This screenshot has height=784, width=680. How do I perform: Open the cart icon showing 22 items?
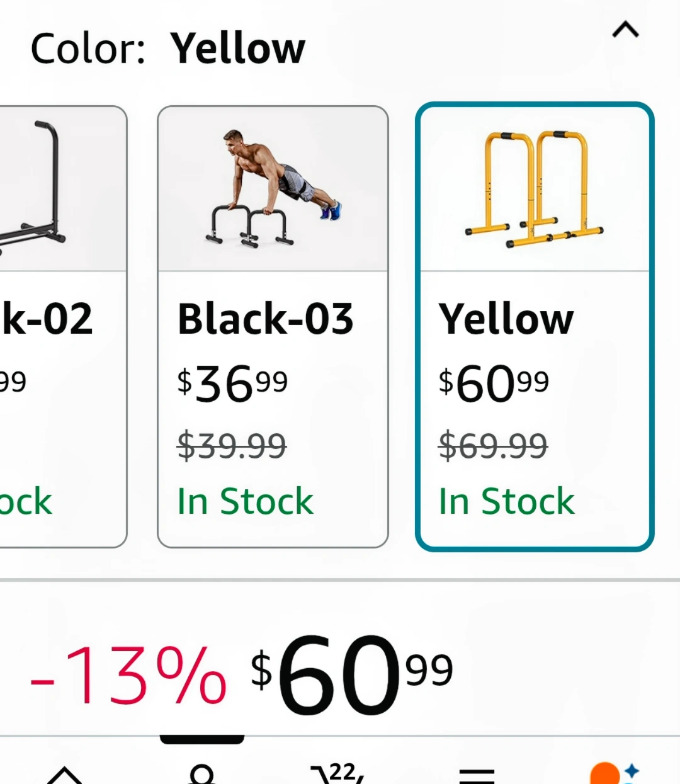tap(338, 773)
